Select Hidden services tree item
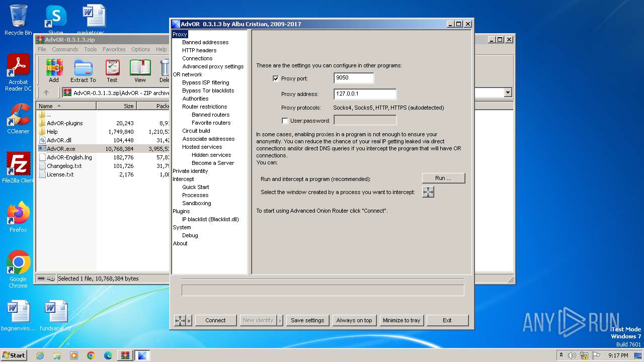The image size is (644, 362). [211, 155]
